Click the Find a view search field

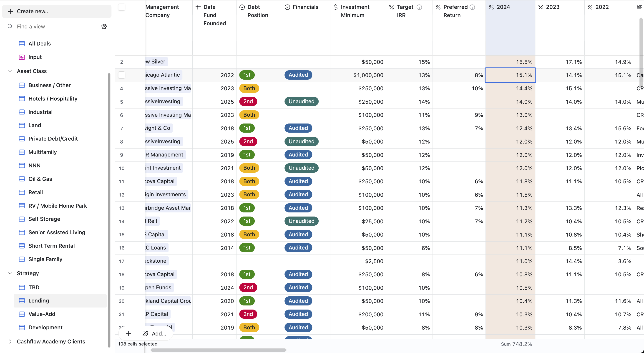point(55,27)
